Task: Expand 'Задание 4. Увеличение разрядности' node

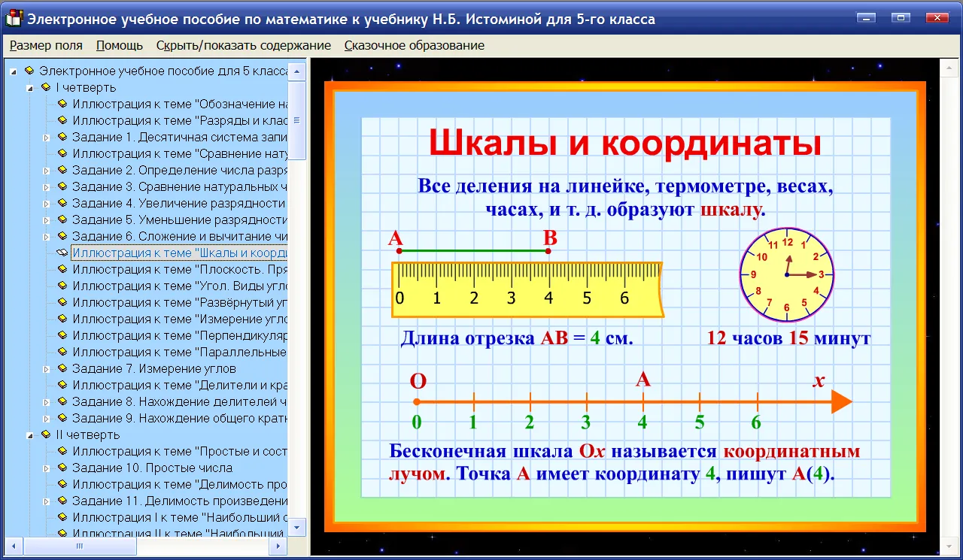Action: [46, 204]
